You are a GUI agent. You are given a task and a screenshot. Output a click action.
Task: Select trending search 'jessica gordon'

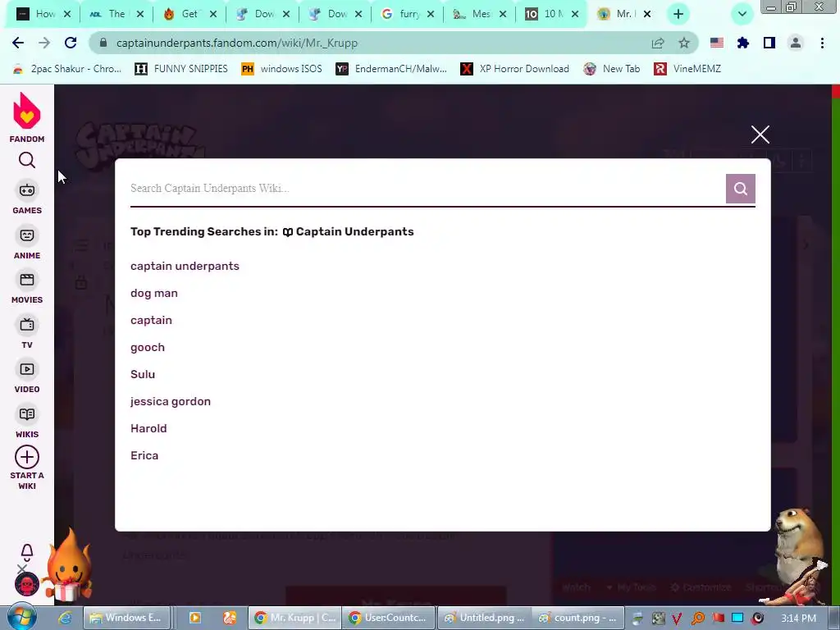(x=171, y=401)
